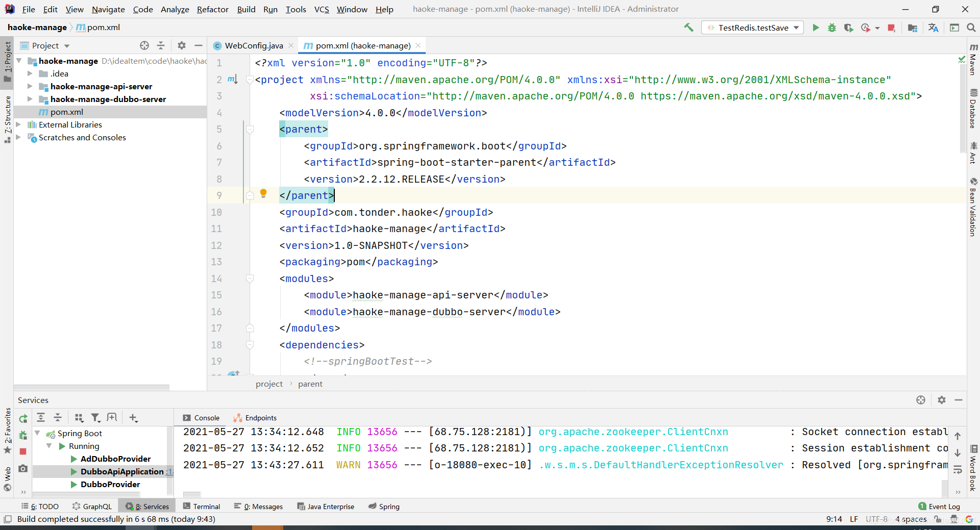Click the Translate icon in toolbar

click(933, 28)
